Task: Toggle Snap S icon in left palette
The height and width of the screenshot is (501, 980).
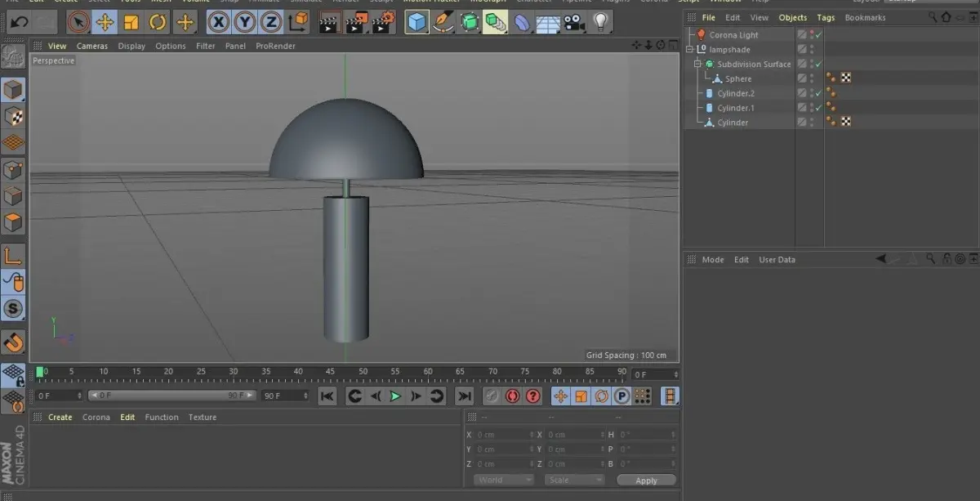Action: pos(13,308)
